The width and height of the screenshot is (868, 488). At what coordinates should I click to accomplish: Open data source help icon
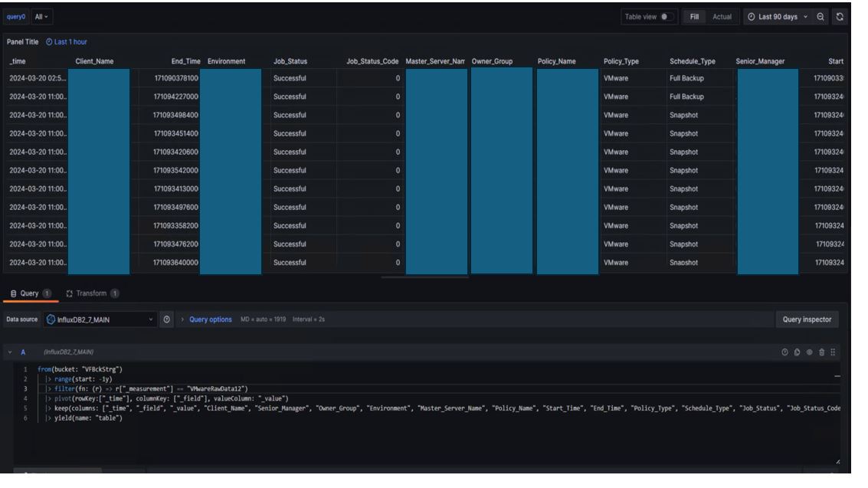[x=167, y=319]
